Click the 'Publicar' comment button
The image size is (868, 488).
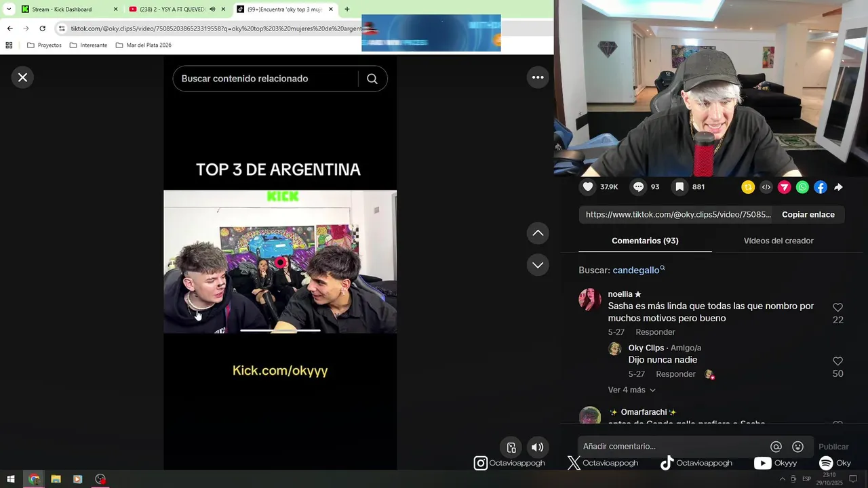click(833, 447)
